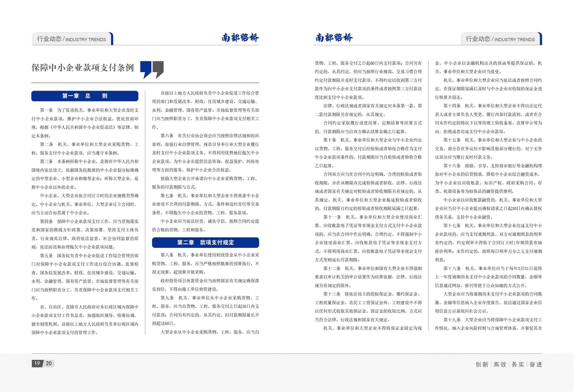Click the blue quotation mark beside the title

[146, 70]
